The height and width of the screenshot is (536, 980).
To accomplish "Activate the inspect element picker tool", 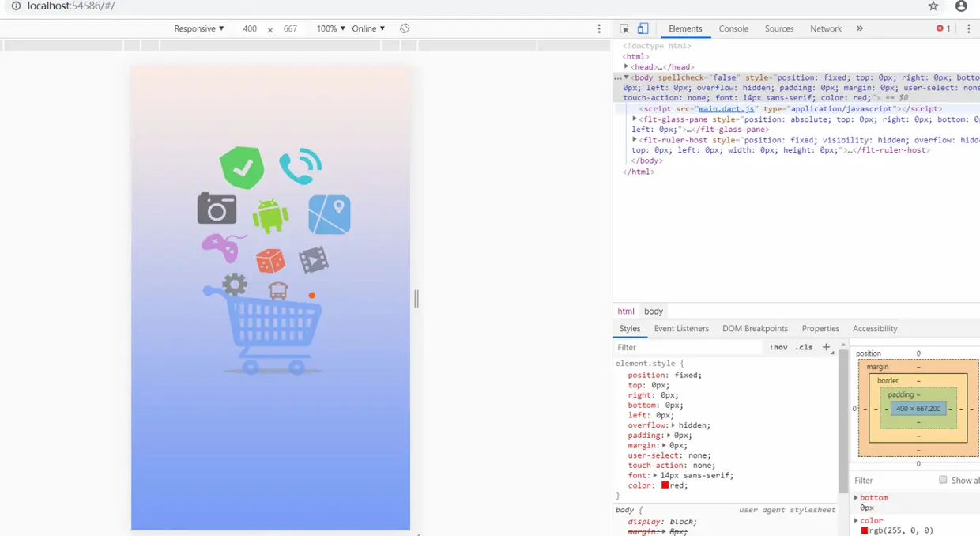I will tap(624, 28).
